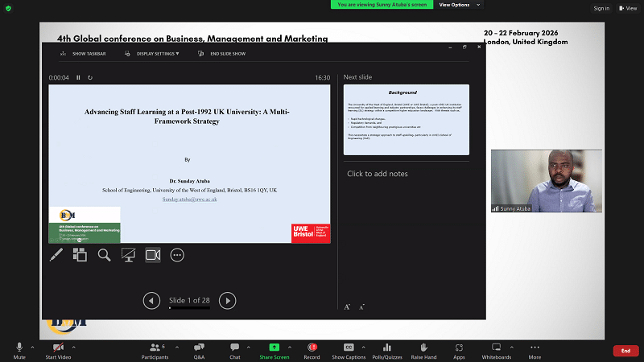Unmute or mute the microphone
The width and height of the screenshot is (644, 362).
pyautogui.click(x=19, y=350)
